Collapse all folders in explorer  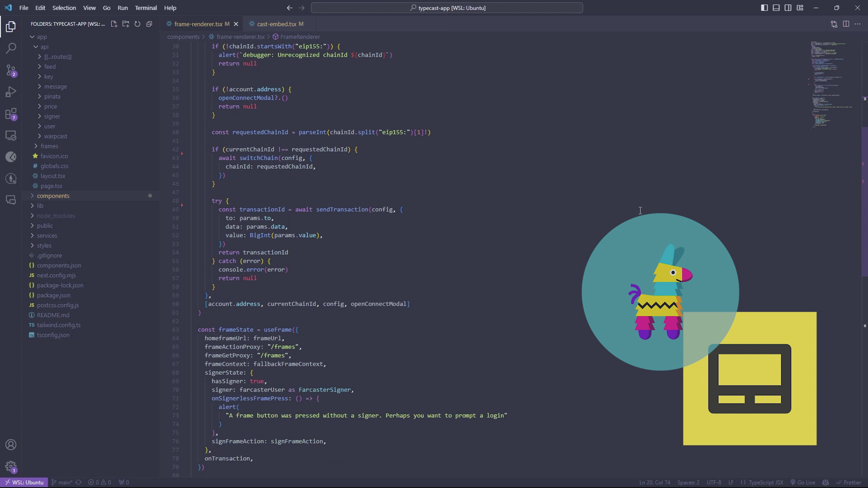tap(149, 24)
